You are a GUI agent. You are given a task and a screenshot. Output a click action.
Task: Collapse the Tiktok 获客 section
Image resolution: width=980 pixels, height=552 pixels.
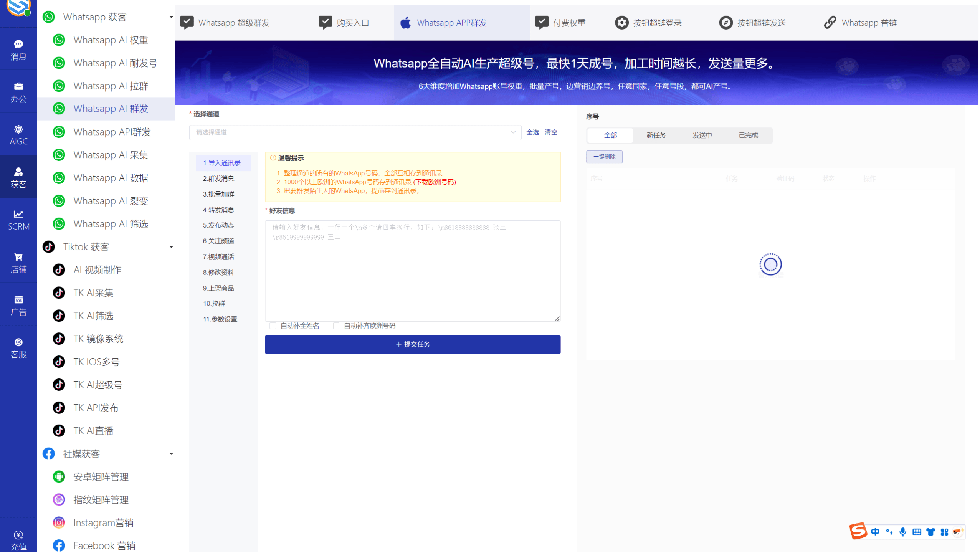point(171,247)
